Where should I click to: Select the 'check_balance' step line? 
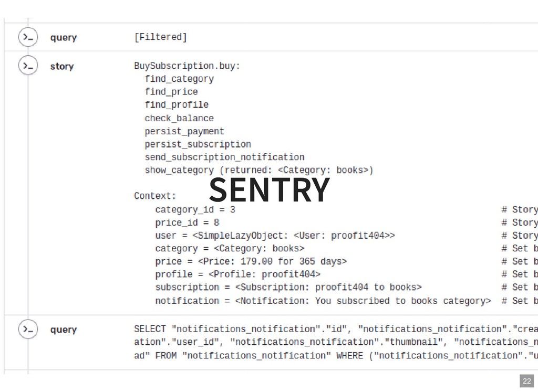click(179, 118)
